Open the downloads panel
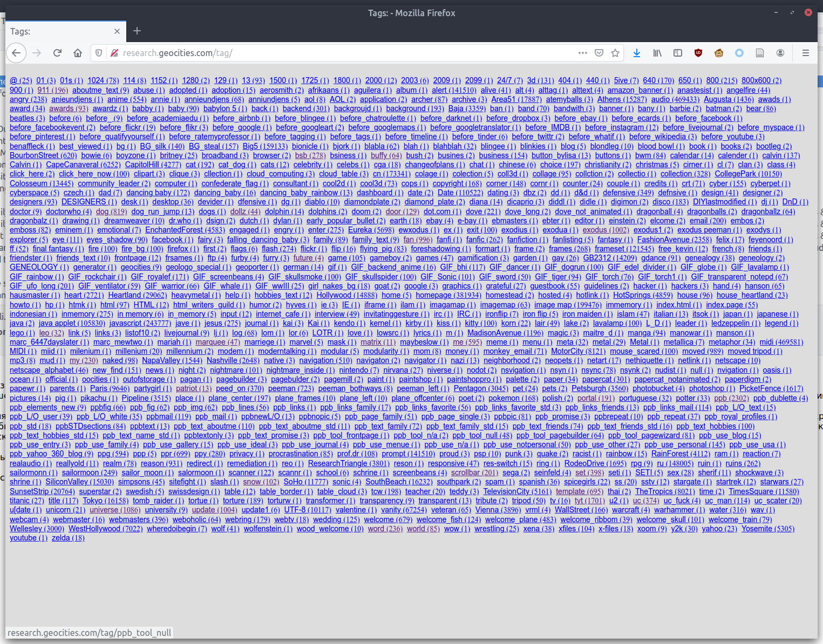 pos(637,53)
